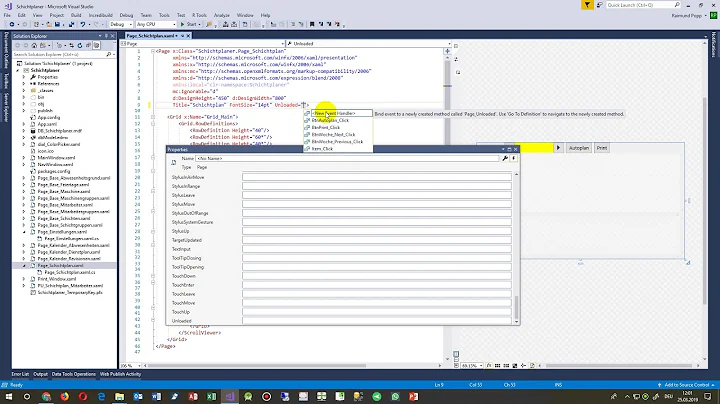Open the Debug menu
Screen dimensions: 720x404
click(126, 15)
